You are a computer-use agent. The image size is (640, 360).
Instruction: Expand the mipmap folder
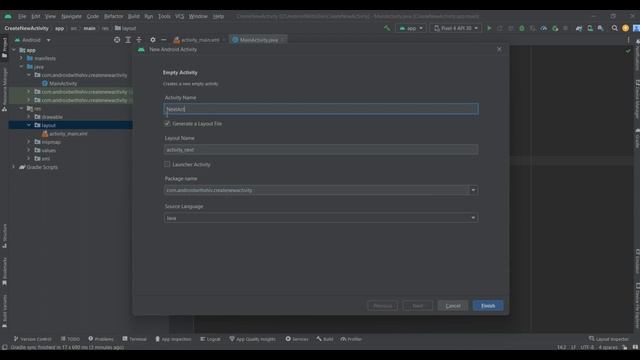29,142
